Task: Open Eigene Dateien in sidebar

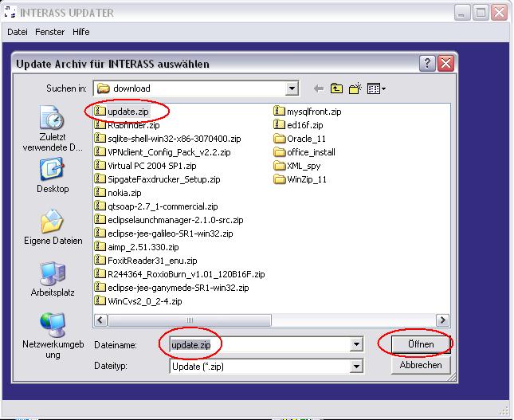Action: [x=53, y=227]
